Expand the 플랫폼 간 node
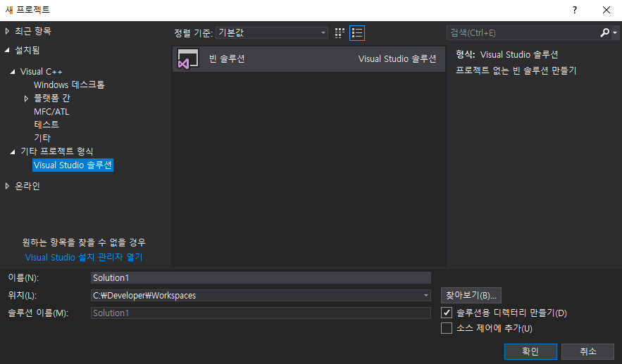Image resolution: width=622 pixels, height=364 pixels. point(26,99)
